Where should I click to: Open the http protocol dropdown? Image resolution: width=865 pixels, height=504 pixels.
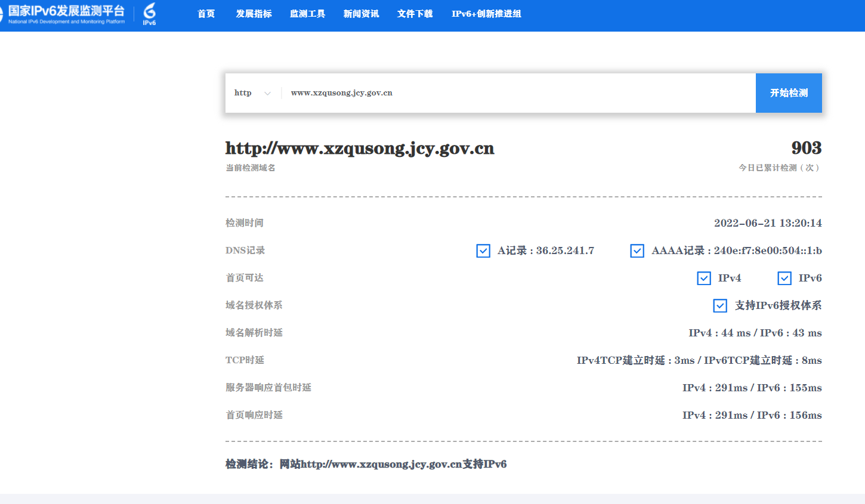[x=243, y=93]
